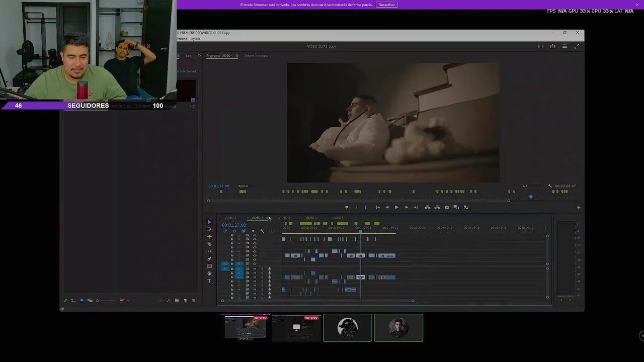The height and width of the screenshot is (362, 644).
Task: Open second EN VIVO stream thumbnail
Action: click(x=296, y=328)
